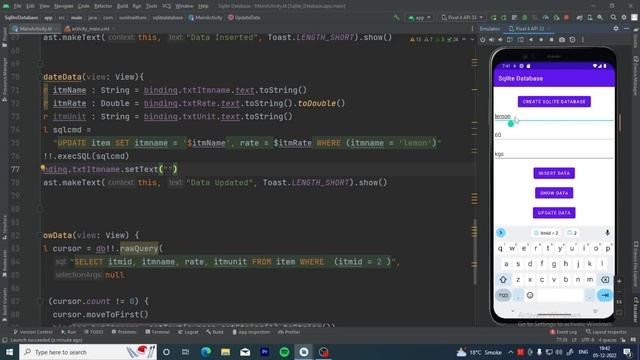Expand the system tray hidden icons chevron
This screenshot has width=640, height=360.
click(x=511, y=352)
